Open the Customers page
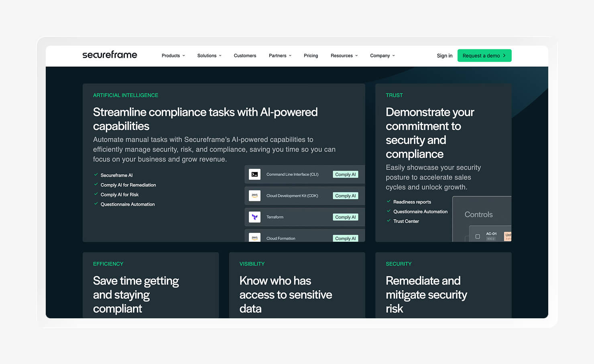594x364 pixels. 245,56
